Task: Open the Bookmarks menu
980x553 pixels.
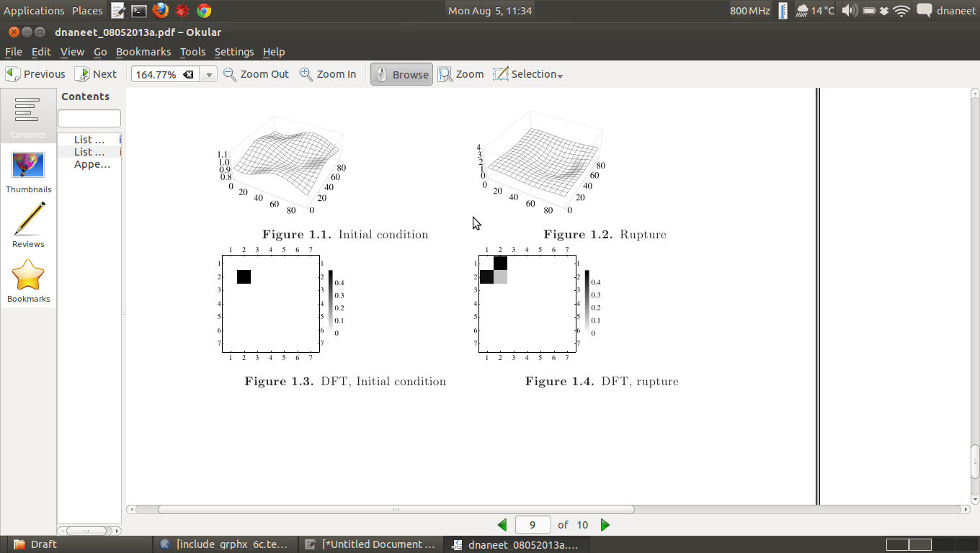Action: tap(143, 51)
